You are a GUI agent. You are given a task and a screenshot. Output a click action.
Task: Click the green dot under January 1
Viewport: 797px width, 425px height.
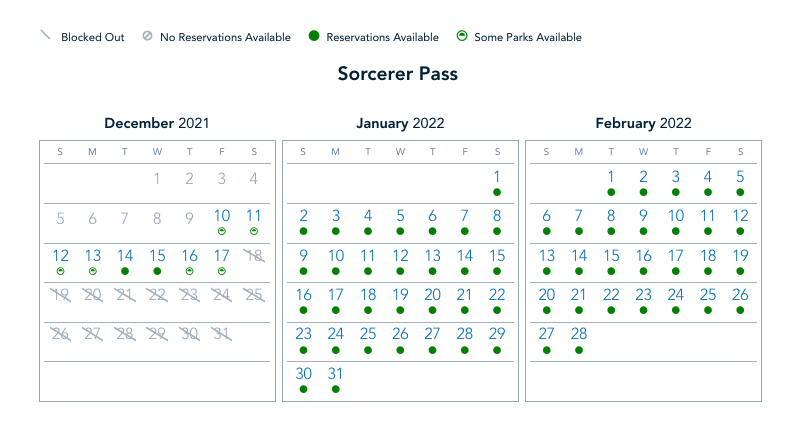(x=497, y=191)
